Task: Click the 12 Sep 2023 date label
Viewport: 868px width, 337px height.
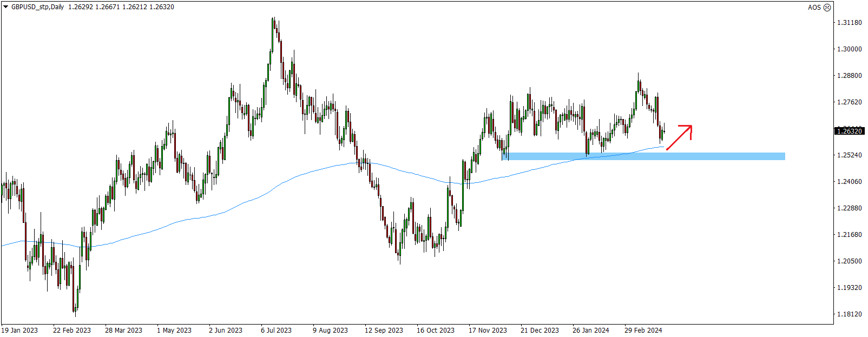Action: (x=384, y=331)
